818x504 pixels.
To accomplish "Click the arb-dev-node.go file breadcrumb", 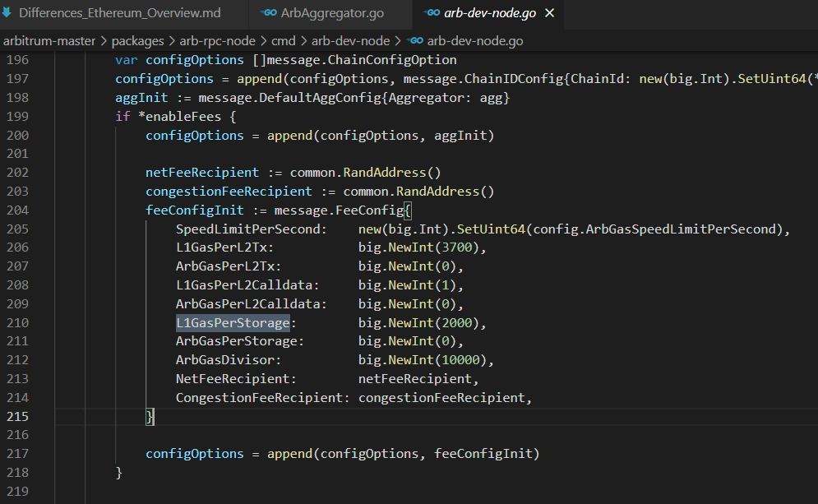I will pos(474,40).
